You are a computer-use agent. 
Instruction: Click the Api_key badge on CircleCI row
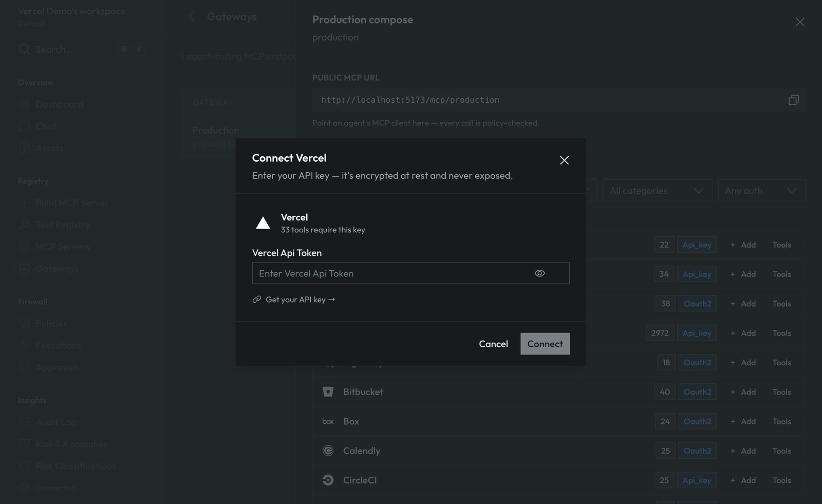click(x=697, y=480)
